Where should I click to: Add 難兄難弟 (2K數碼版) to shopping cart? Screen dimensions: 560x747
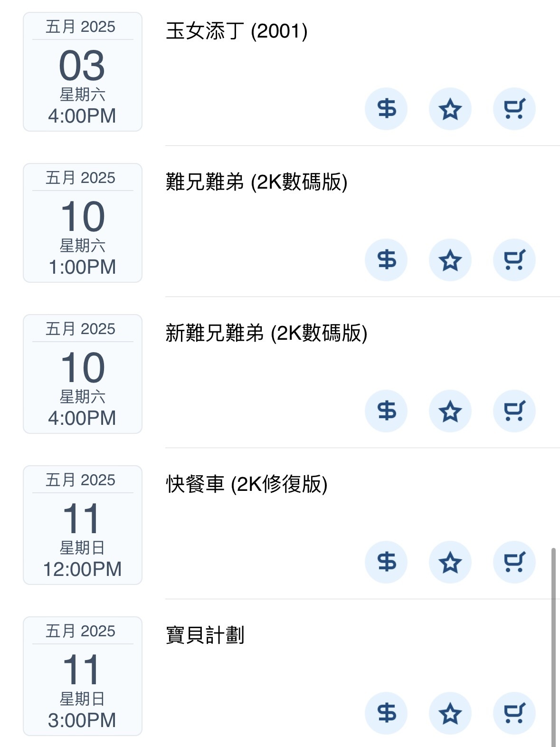(514, 260)
